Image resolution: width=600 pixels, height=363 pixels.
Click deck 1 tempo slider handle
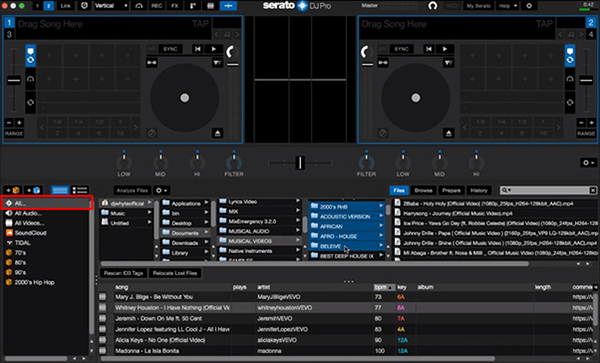tap(14, 80)
